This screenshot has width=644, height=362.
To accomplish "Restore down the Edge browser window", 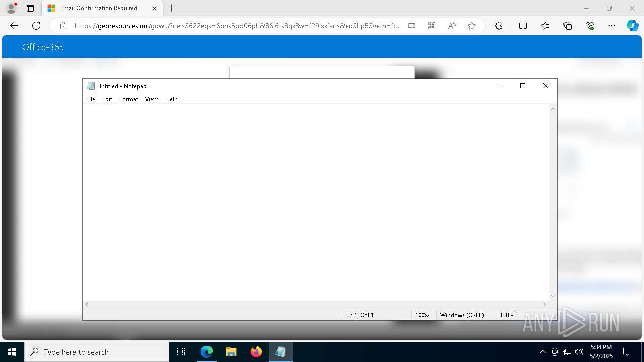I will coord(609,8).
